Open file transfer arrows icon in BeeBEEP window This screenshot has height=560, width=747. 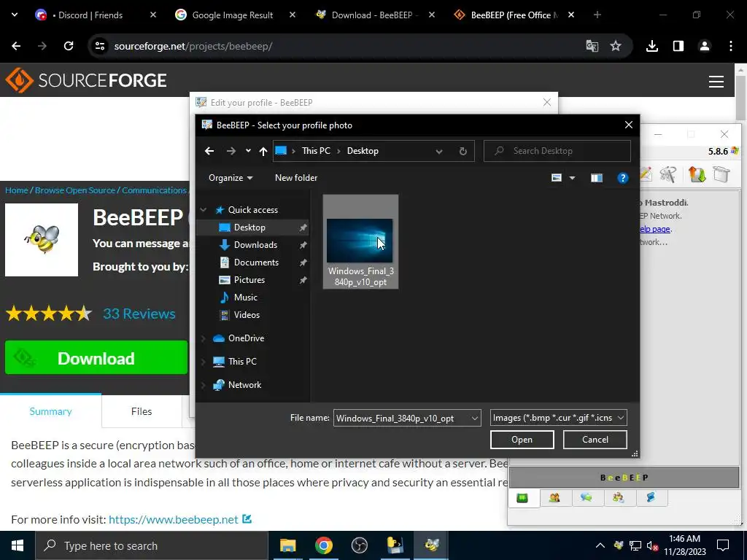(x=696, y=174)
